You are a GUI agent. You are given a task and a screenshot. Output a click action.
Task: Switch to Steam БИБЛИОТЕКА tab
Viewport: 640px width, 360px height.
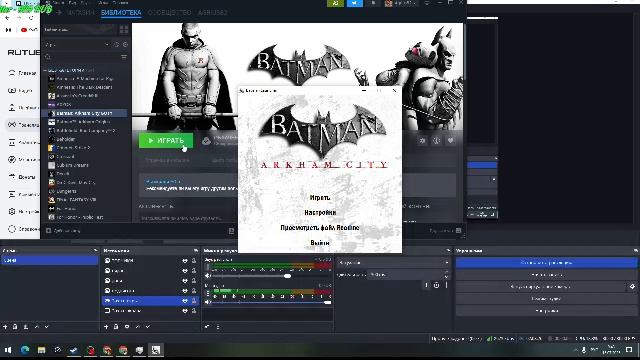(121, 13)
